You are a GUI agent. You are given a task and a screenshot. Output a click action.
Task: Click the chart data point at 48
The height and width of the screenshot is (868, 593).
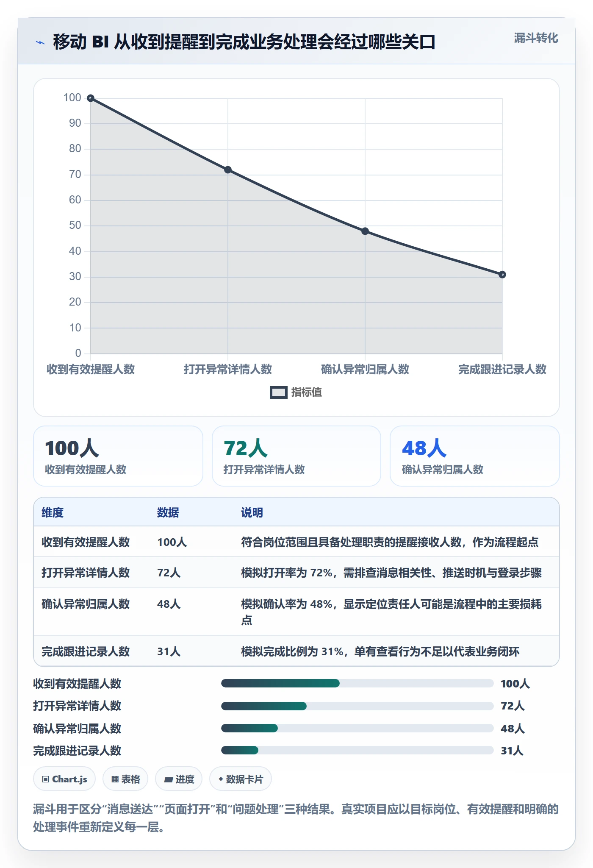(365, 231)
